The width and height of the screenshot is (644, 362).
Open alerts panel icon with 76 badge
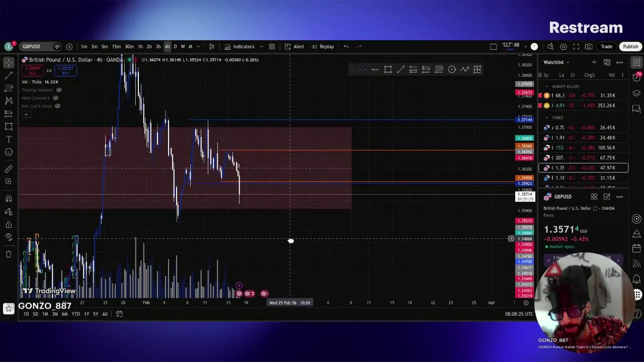(636, 78)
